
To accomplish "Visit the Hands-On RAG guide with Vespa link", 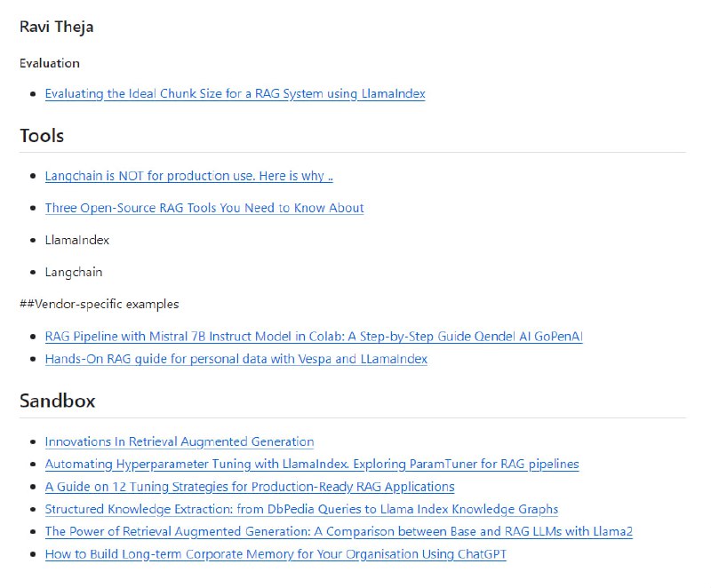I will (236, 359).
